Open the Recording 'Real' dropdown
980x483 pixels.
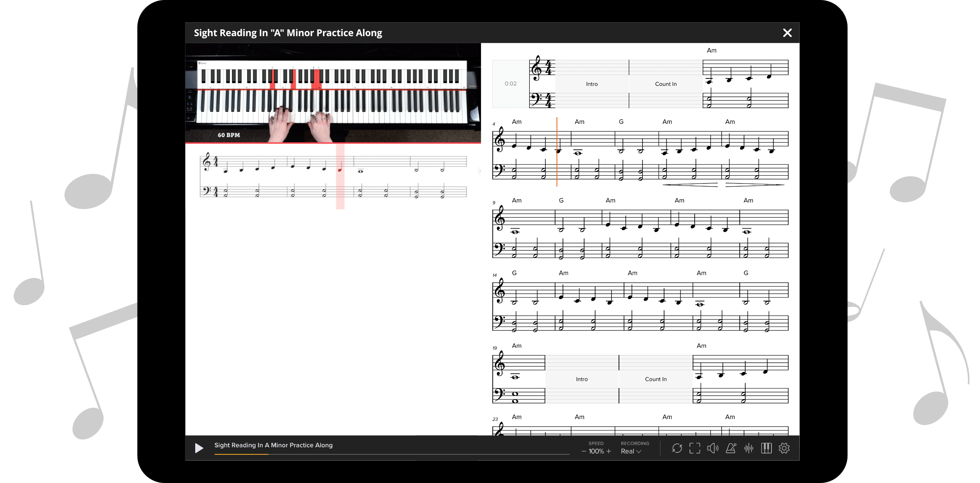pos(630,451)
